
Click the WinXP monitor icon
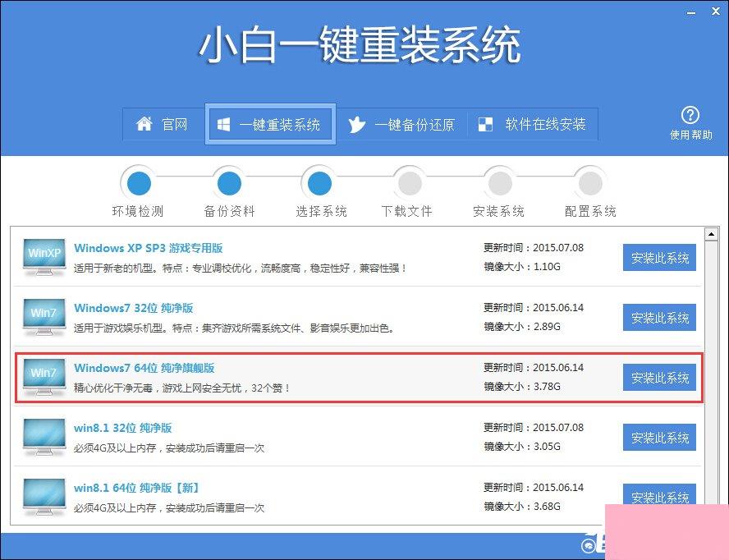44,257
